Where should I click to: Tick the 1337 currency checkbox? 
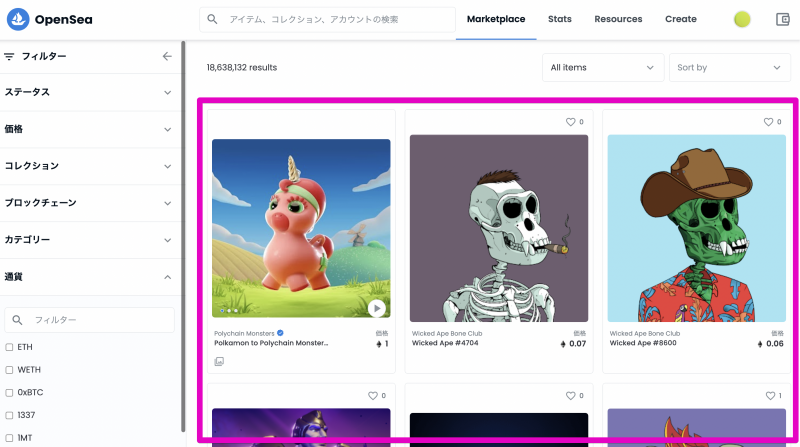9,415
